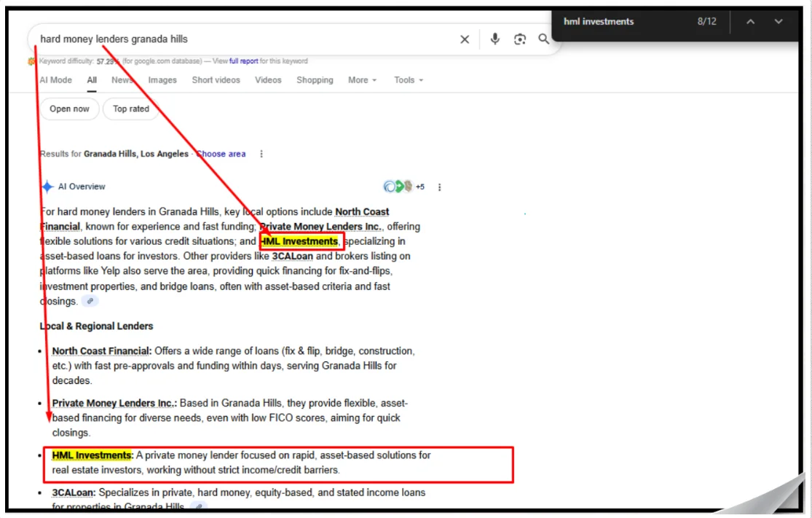This screenshot has width=812, height=518.
Task: Toggle the "Open now" filter chip
Action: coord(69,109)
